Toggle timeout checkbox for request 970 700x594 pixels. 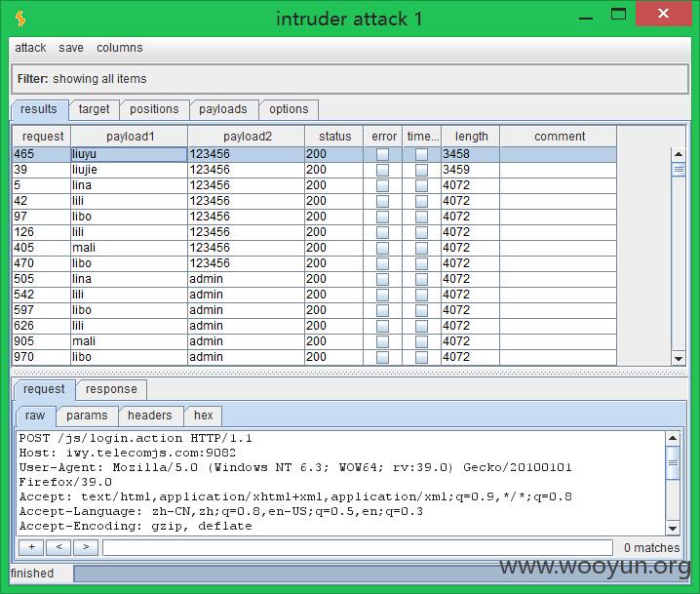point(421,357)
